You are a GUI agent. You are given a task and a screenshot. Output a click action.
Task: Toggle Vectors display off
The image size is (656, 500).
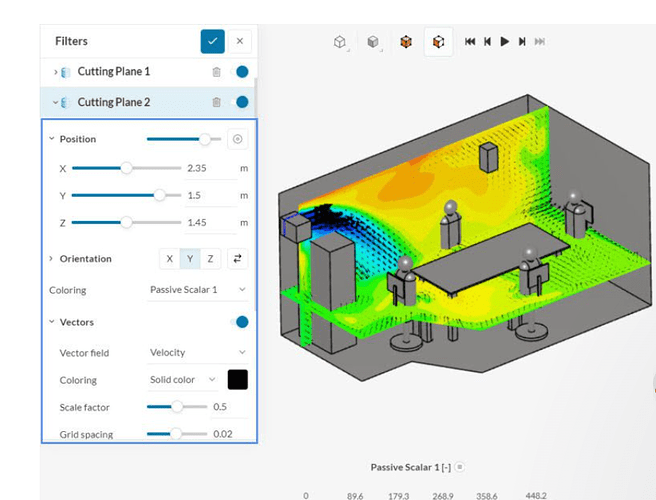pyautogui.click(x=239, y=322)
